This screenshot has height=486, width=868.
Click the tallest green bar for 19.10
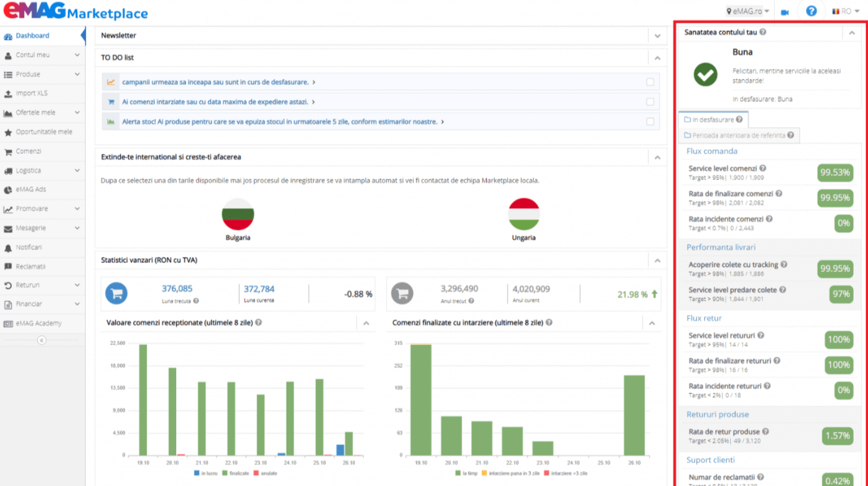143,400
